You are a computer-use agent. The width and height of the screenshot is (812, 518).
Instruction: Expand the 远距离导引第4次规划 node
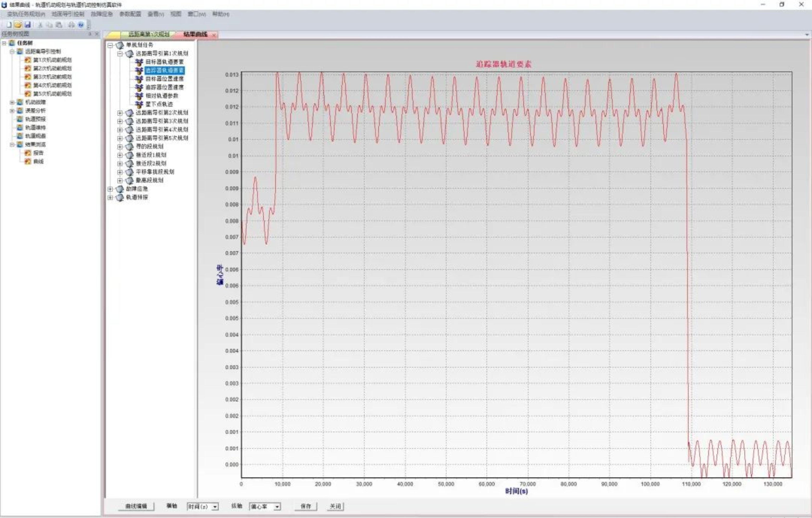120,130
